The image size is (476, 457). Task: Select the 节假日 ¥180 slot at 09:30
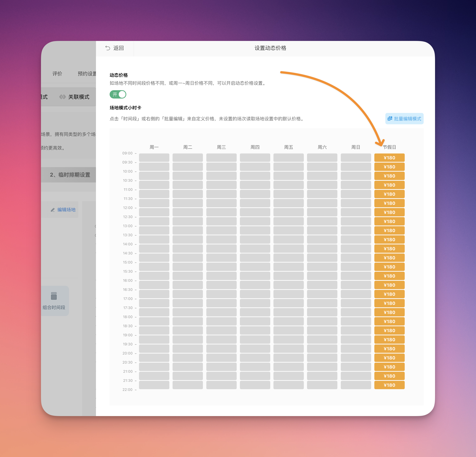coord(389,167)
